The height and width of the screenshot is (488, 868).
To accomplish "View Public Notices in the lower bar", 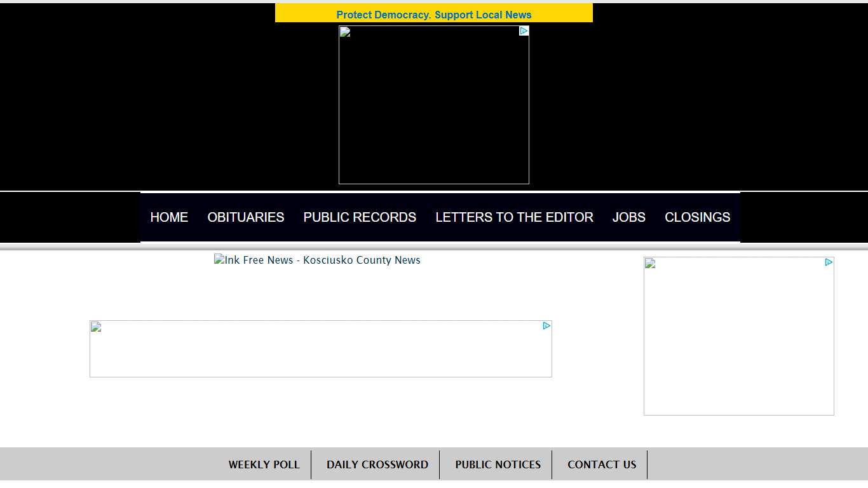I will (x=498, y=464).
